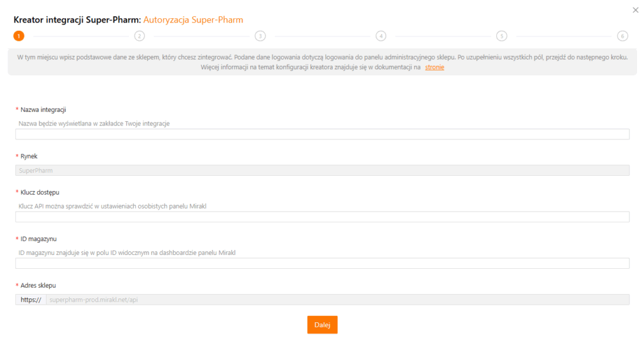Click the Rynek field showing SuperPharm

point(322,170)
